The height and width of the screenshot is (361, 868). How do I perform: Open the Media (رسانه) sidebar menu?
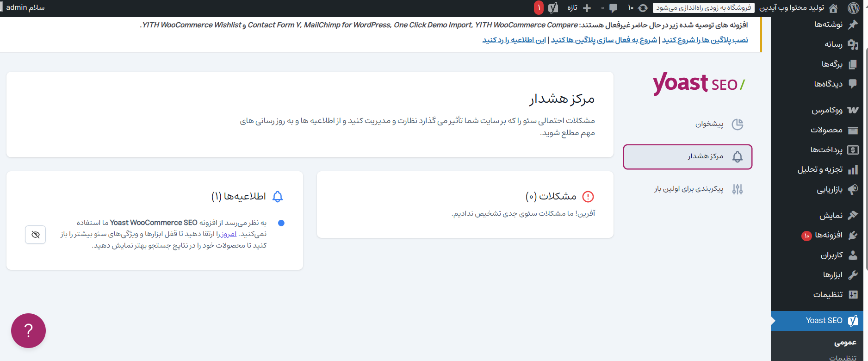click(x=833, y=44)
